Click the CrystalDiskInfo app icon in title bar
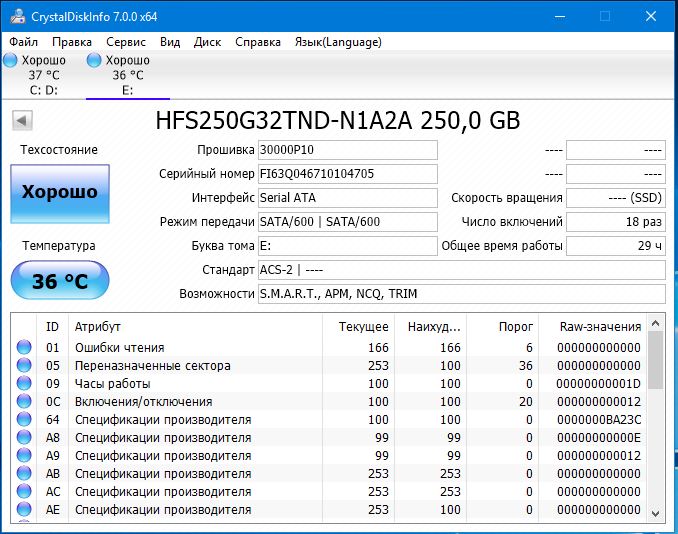This screenshot has width=678, height=534. click(x=18, y=16)
